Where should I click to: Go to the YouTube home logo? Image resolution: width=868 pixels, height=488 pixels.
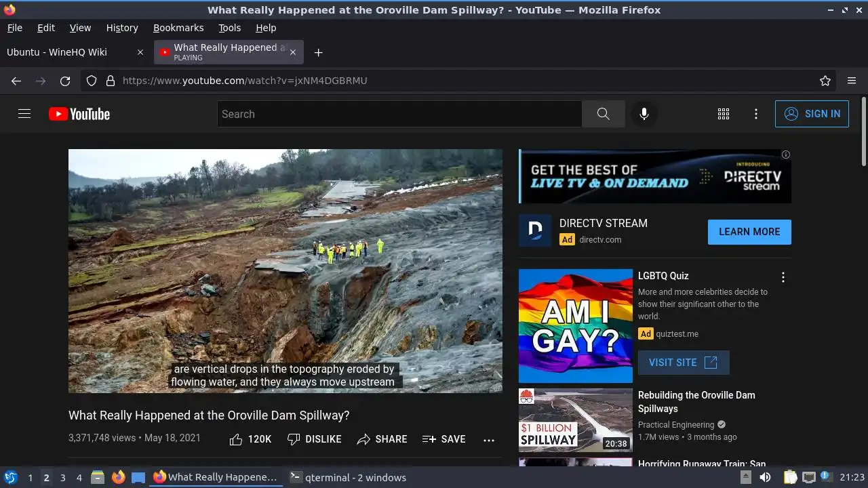pos(79,114)
